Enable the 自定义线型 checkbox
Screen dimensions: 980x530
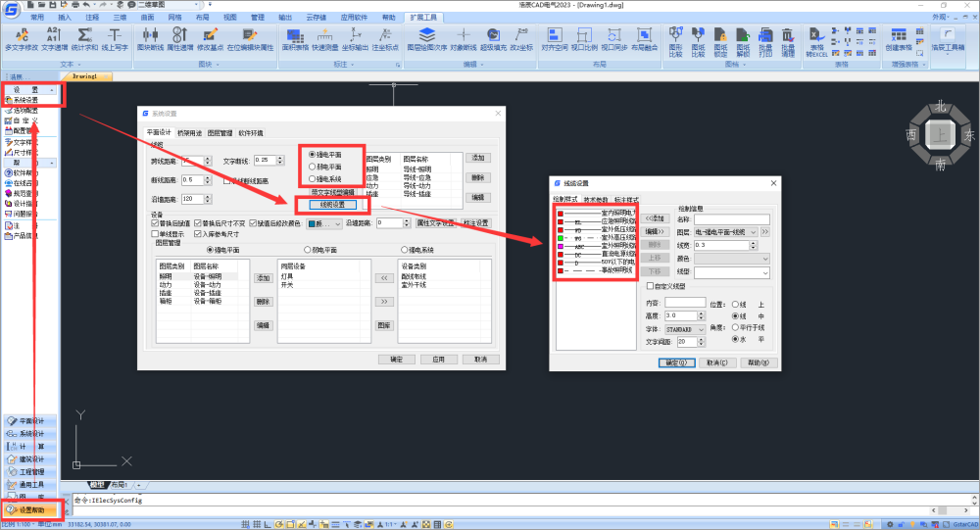pyautogui.click(x=649, y=286)
